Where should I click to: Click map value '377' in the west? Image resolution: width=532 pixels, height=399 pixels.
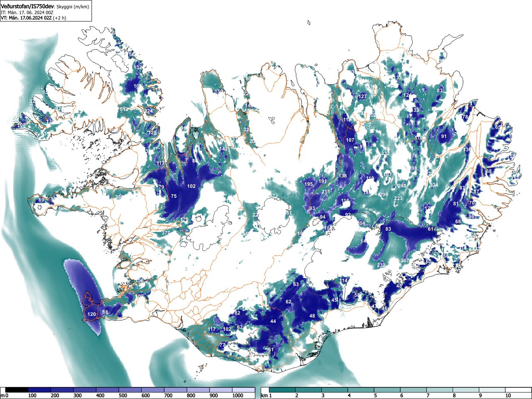165,233
